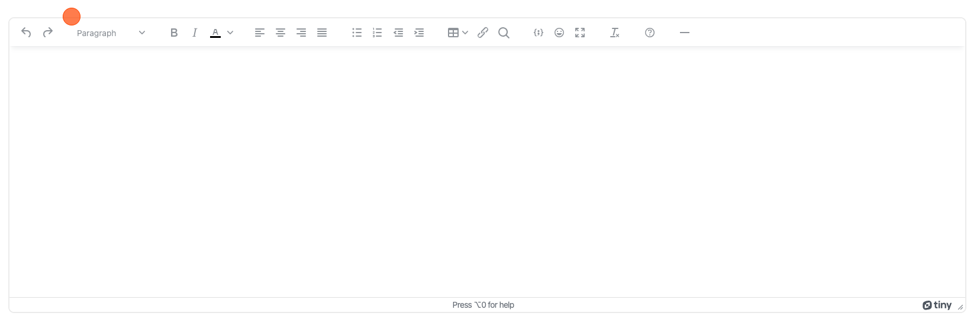
Task: Apply the black text color swatch
Action: point(215,33)
